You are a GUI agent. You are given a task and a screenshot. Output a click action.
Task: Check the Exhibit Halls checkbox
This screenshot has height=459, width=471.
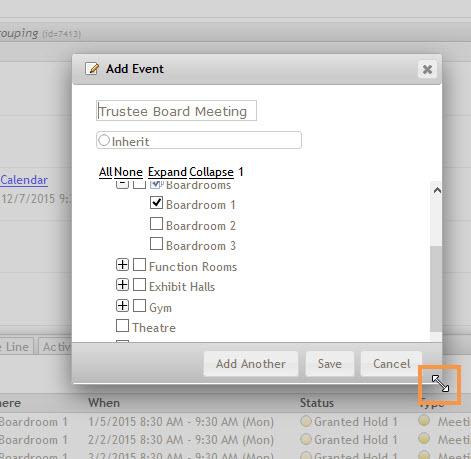click(x=139, y=285)
